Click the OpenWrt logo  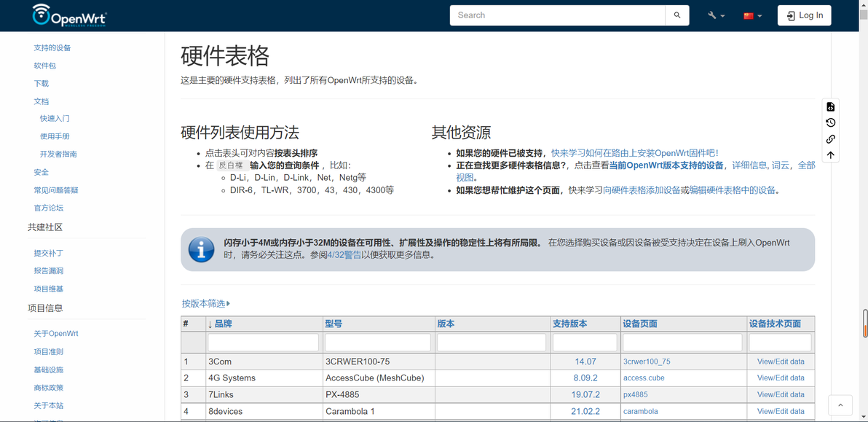click(69, 15)
